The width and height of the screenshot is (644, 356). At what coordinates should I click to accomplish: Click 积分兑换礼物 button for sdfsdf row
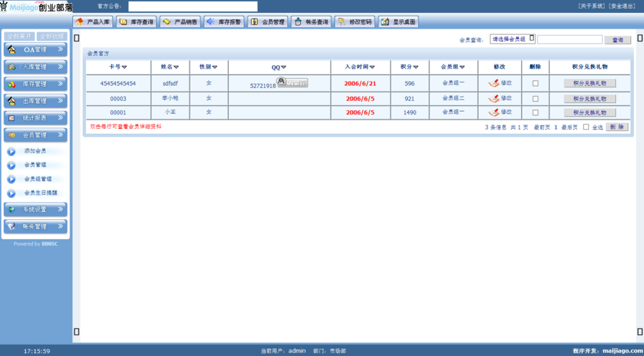coord(590,83)
